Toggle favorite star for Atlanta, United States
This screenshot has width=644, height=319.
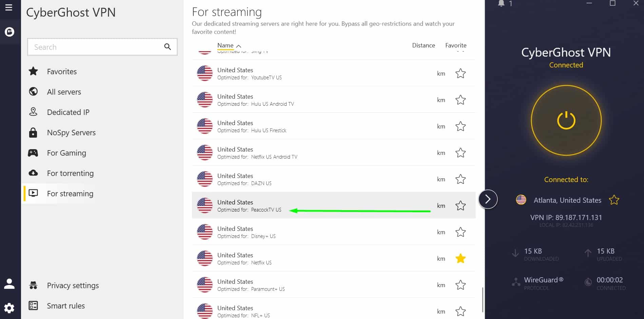(614, 200)
